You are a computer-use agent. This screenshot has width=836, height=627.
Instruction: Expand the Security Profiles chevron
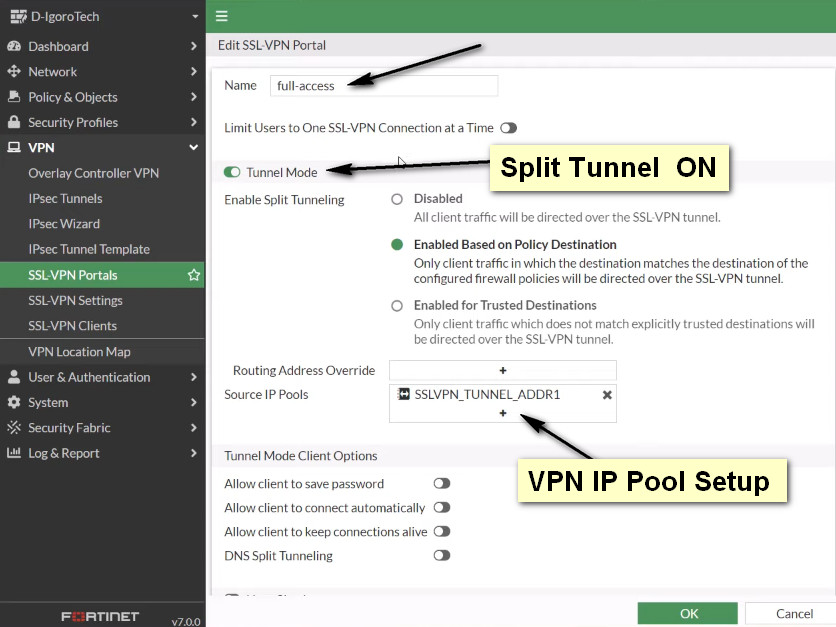point(194,122)
